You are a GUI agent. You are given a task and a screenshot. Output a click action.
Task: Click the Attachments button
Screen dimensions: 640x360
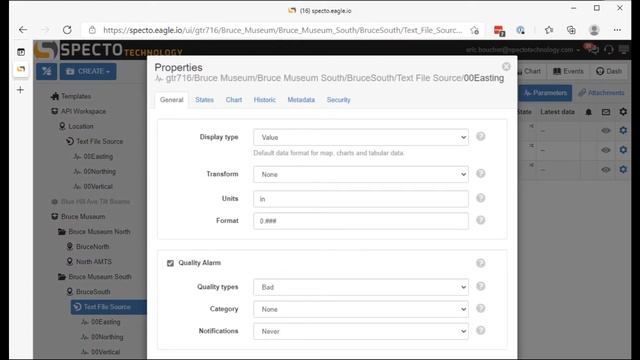tap(601, 93)
